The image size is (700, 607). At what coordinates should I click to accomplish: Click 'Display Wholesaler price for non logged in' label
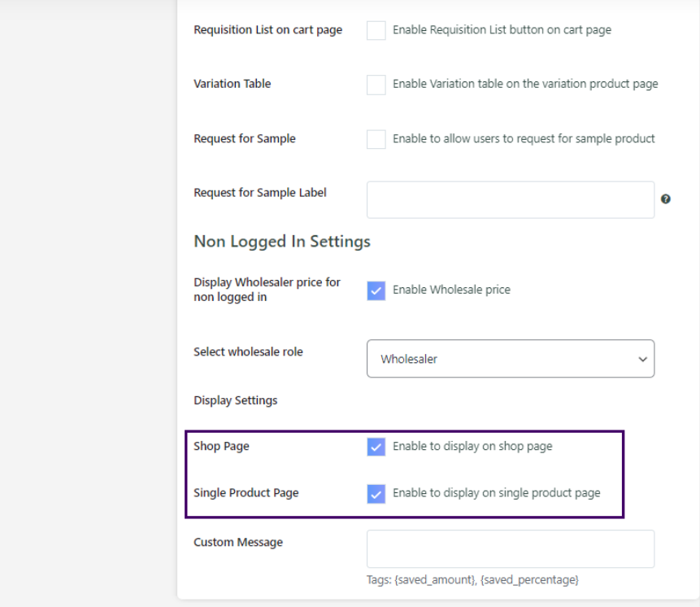click(267, 290)
